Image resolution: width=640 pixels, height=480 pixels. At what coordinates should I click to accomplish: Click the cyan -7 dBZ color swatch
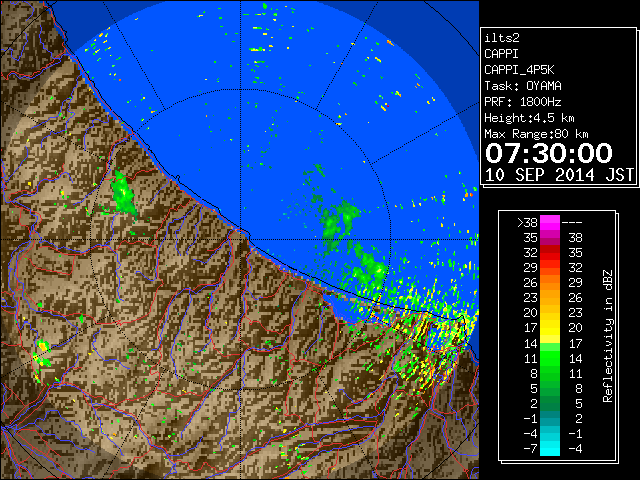coord(550,448)
